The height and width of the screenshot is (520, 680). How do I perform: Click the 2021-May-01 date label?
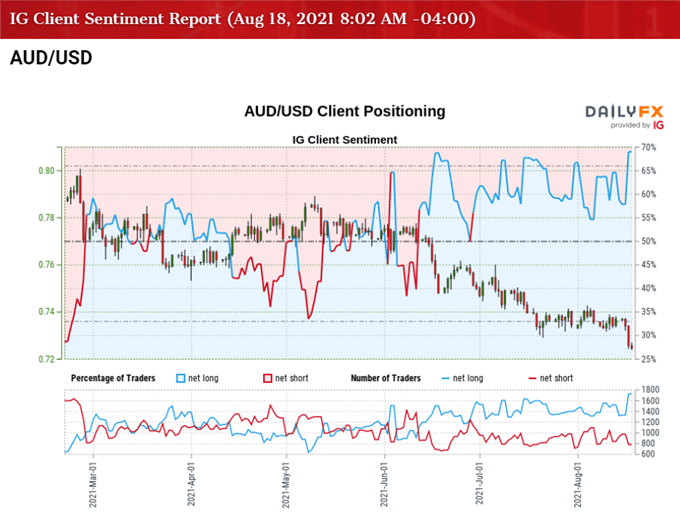286,484
